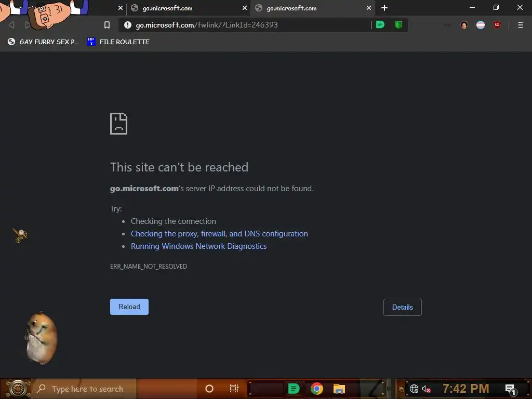Click the muted volume tray icon
Viewport: 532px width, 399px height.
[x=426, y=389]
